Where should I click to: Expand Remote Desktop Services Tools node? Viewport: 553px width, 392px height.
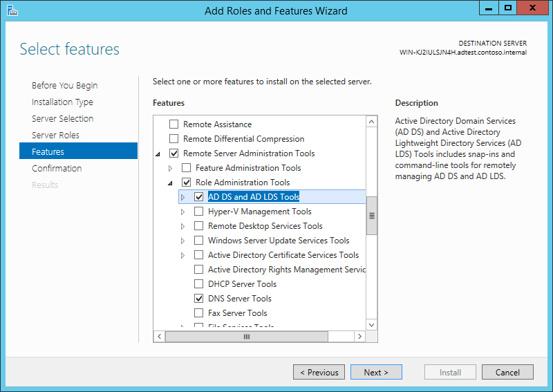[182, 226]
